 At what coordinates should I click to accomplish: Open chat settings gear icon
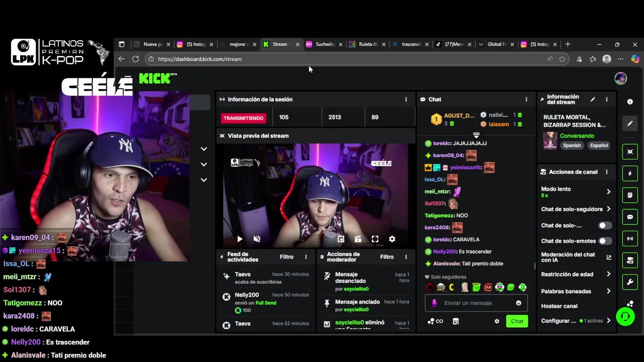click(497, 321)
